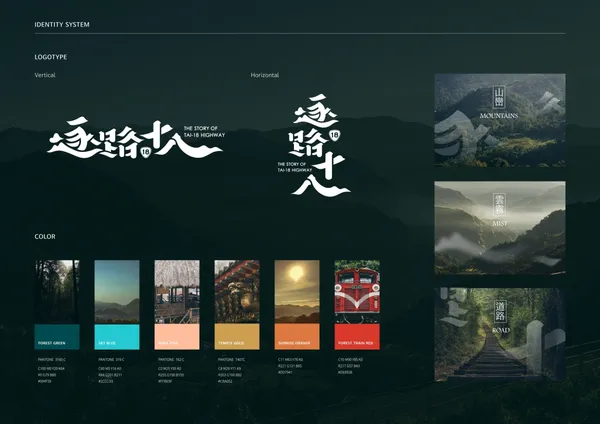Pick the pale pink color swatch
600x424 pixels.
(177, 337)
